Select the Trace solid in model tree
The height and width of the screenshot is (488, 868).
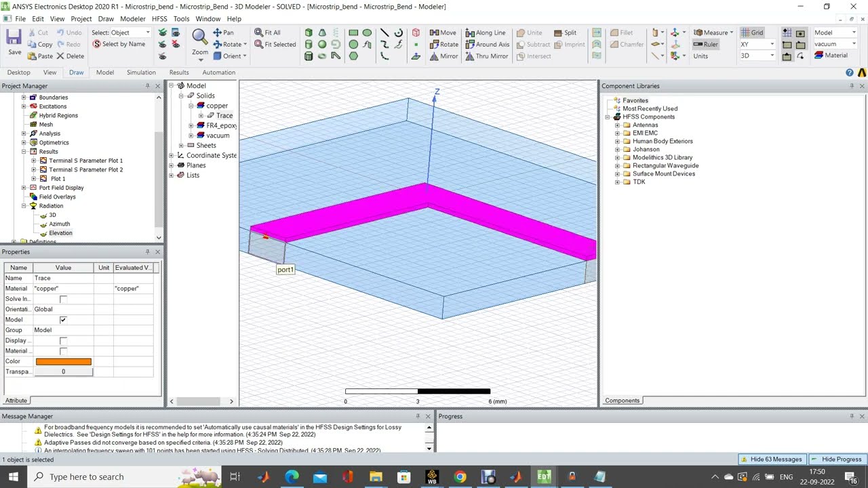tap(224, 116)
